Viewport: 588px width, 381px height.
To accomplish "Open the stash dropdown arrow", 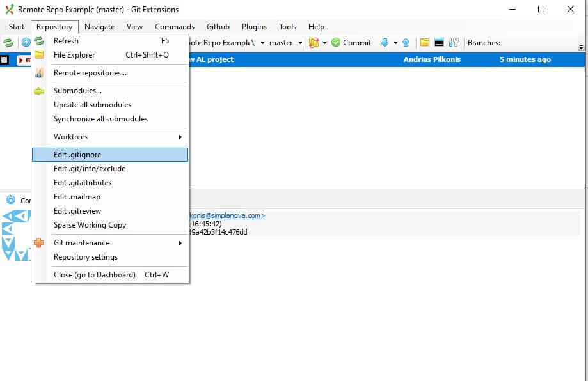I will 324,43.
